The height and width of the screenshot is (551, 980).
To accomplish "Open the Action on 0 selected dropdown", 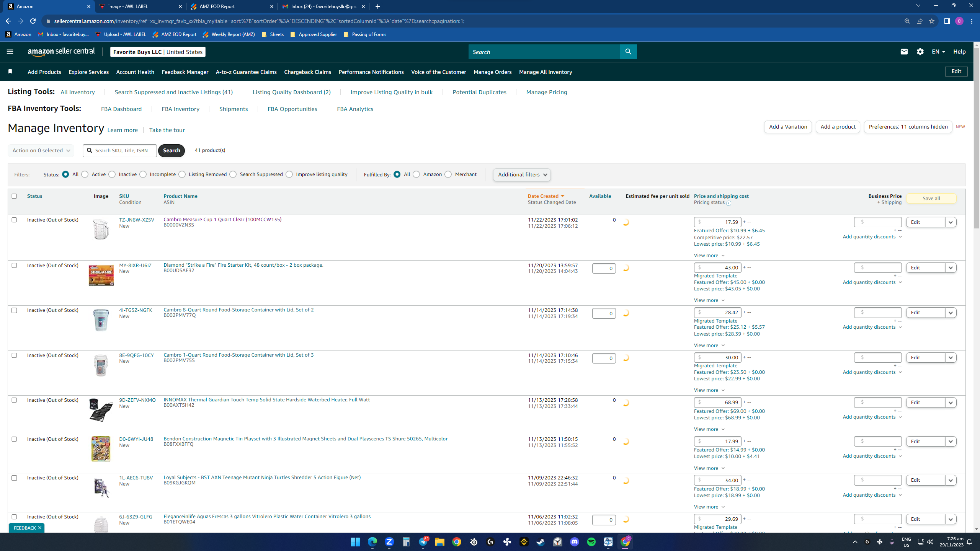I will coord(41,150).
